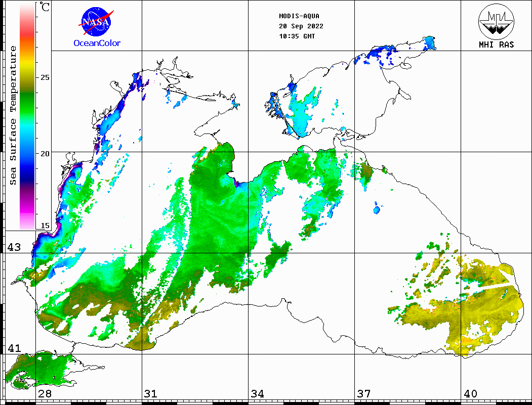Click longitude label 37
The image size is (532, 405).
click(364, 393)
